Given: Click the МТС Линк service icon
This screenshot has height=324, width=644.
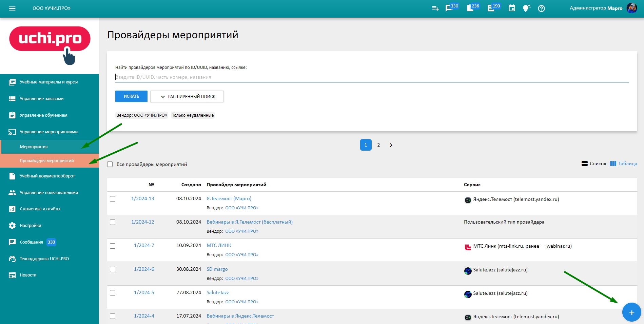Looking at the screenshot, I should tap(468, 247).
